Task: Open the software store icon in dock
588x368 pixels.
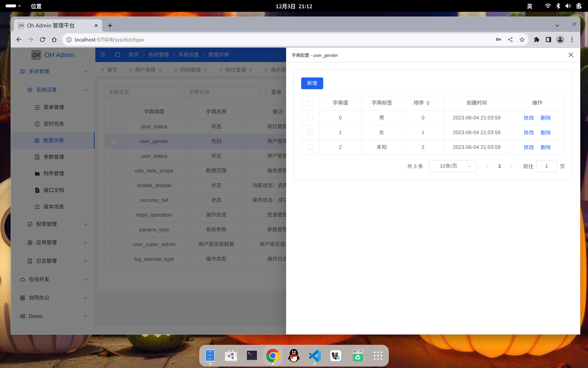Action: tap(231, 356)
